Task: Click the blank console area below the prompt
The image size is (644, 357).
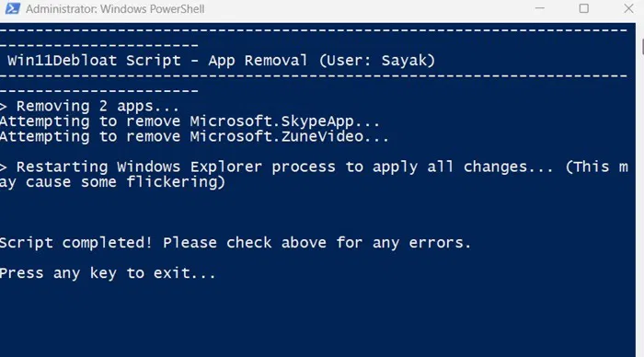Action: click(x=316, y=320)
